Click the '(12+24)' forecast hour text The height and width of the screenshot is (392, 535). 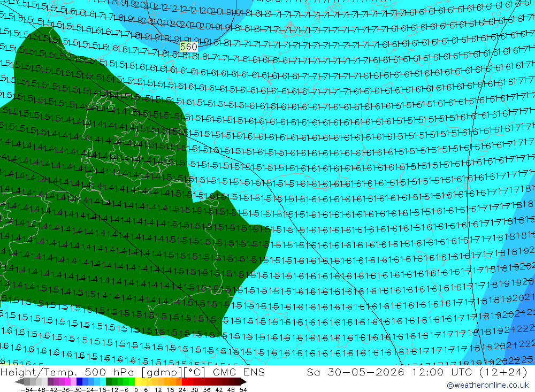[x=503, y=372]
